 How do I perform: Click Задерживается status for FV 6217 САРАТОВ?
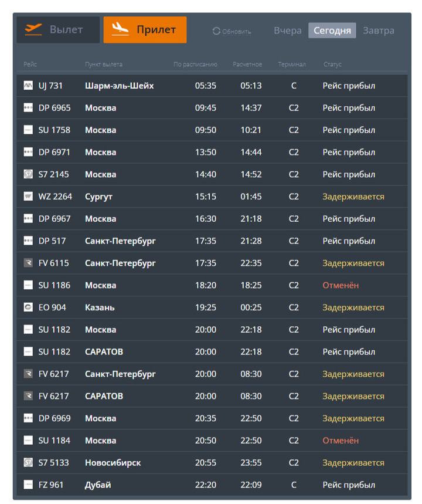(353, 397)
